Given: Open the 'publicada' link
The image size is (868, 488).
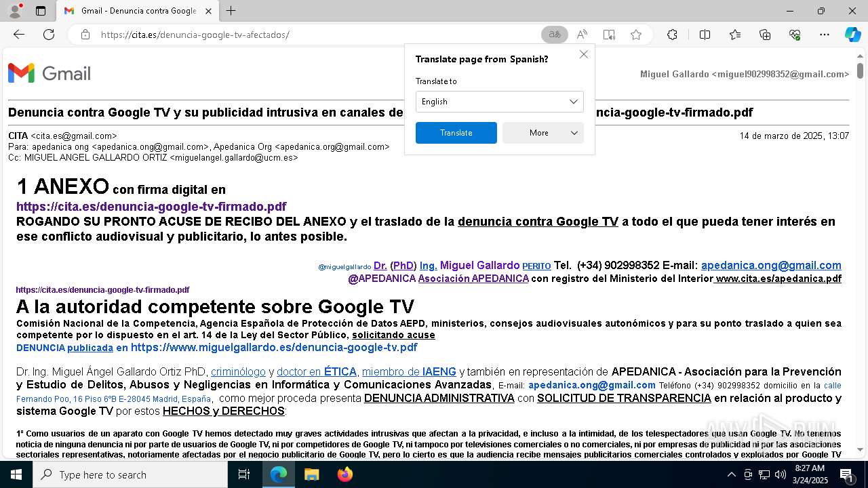Looking at the screenshot, I should (90, 348).
